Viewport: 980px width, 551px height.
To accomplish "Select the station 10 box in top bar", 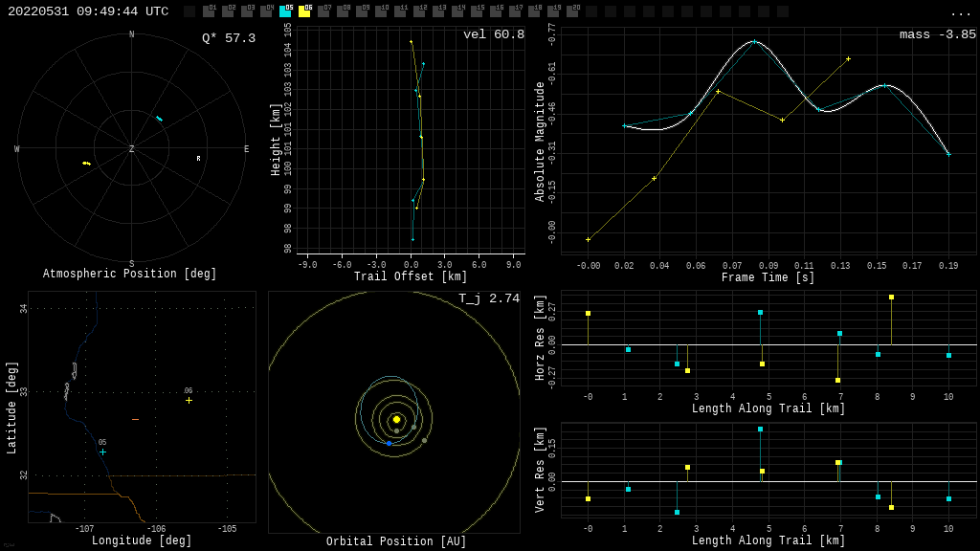I will pyautogui.click(x=381, y=11).
